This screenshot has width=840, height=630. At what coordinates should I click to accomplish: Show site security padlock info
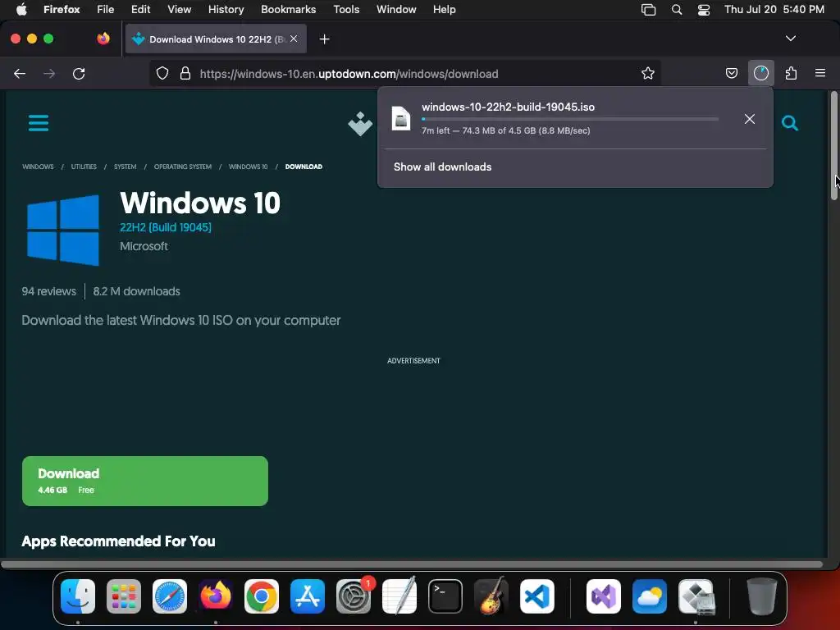(185, 73)
